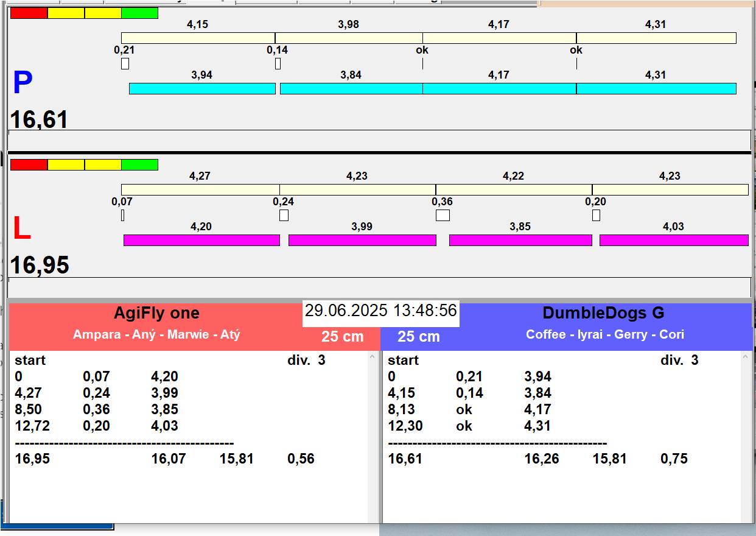Select the 0,20 pass marker box in lane L

(596, 215)
